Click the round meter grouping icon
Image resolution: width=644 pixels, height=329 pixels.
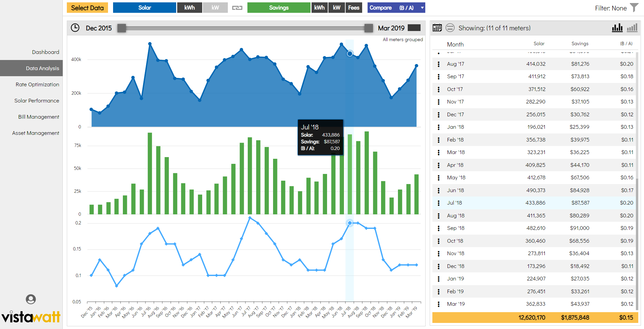coord(450,28)
